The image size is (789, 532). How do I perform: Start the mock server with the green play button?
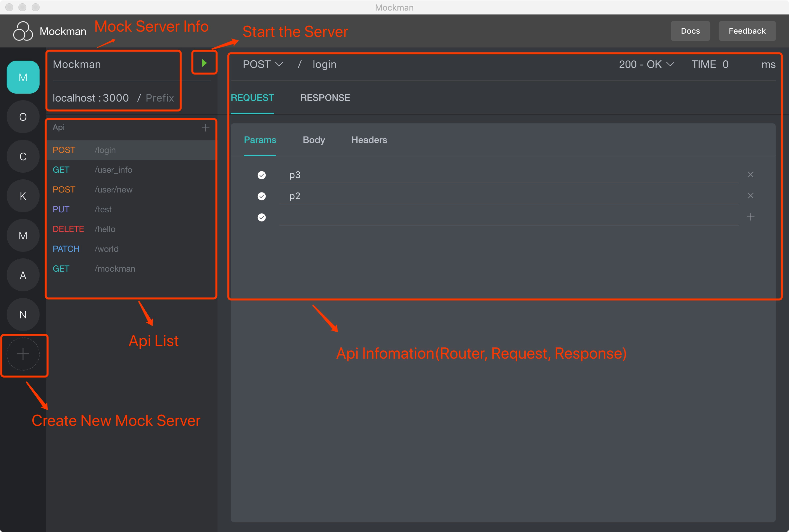point(204,62)
